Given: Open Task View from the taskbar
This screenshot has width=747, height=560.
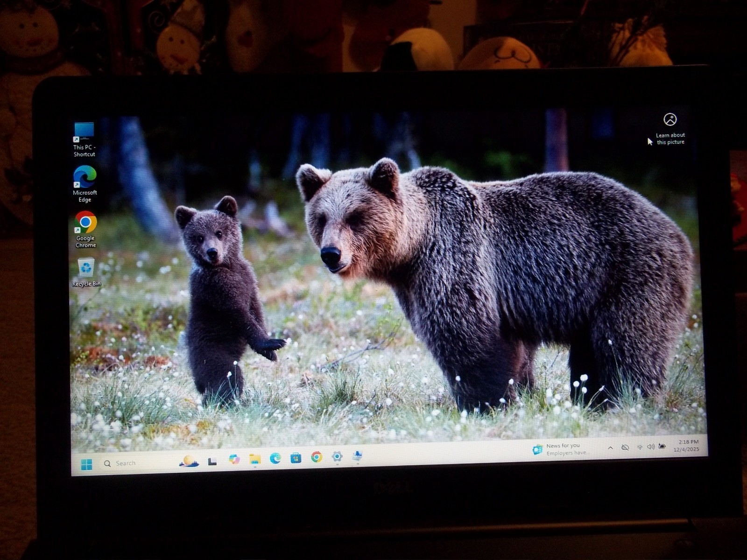Looking at the screenshot, I should point(212,461).
